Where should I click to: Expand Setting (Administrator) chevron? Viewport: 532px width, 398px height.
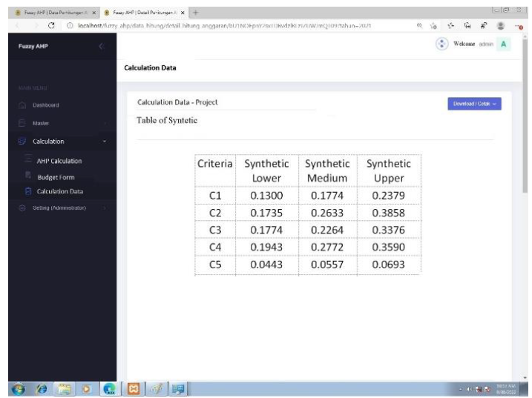coord(105,208)
